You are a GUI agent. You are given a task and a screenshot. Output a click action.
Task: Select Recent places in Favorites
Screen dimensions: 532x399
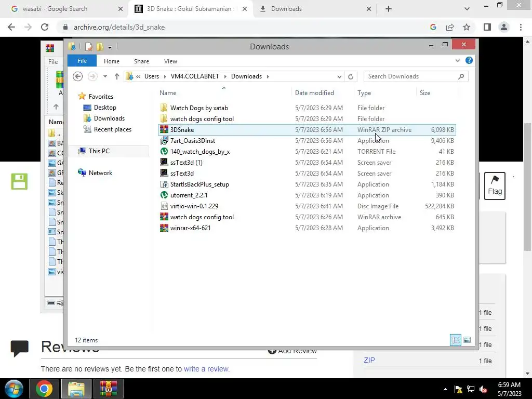point(113,129)
